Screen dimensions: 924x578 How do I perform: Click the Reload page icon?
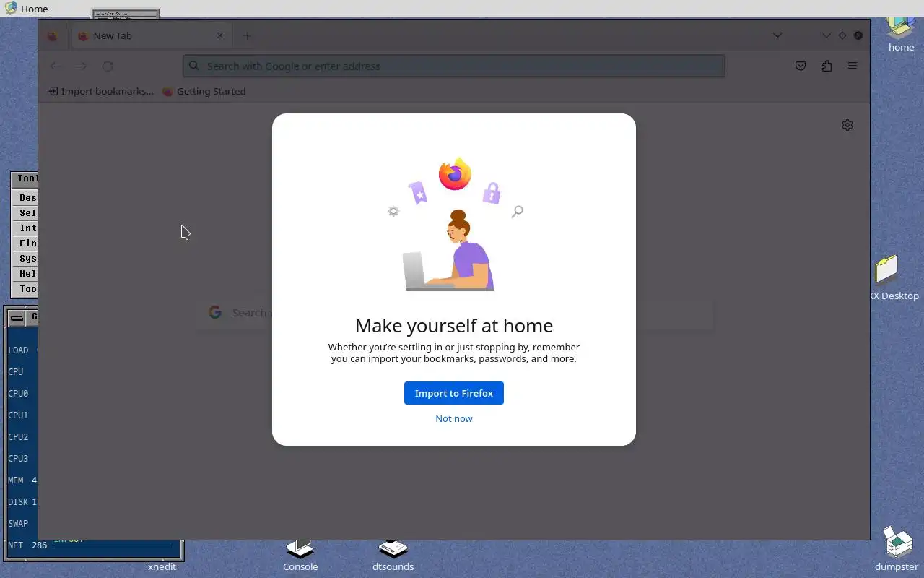[108, 66]
